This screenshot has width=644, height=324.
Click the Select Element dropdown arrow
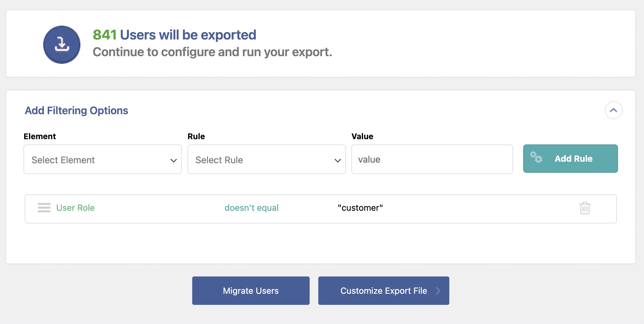tap(173, 160)
